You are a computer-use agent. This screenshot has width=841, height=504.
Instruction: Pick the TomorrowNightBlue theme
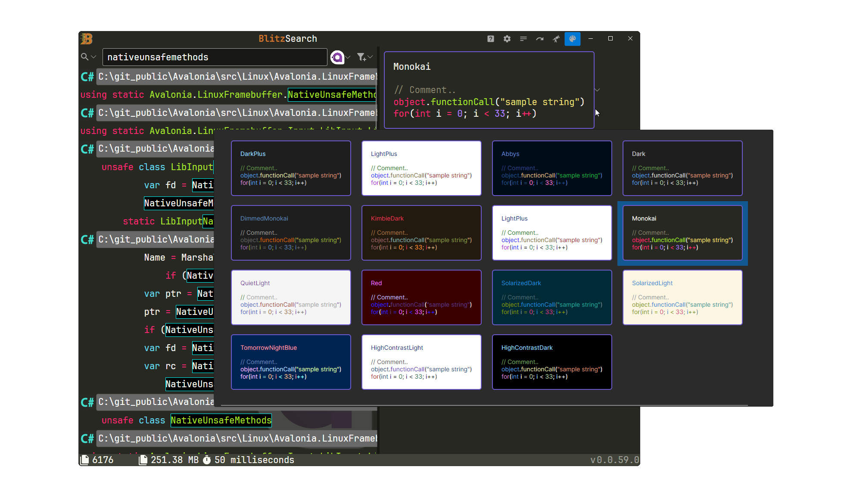pyautogui.click(x=291, y=362)
